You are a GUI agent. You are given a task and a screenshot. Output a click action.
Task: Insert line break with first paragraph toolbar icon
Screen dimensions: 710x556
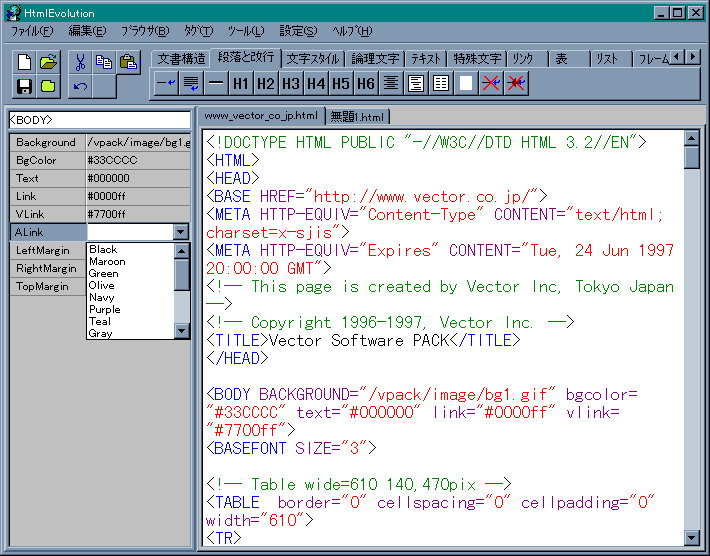[x=166, y=83]
